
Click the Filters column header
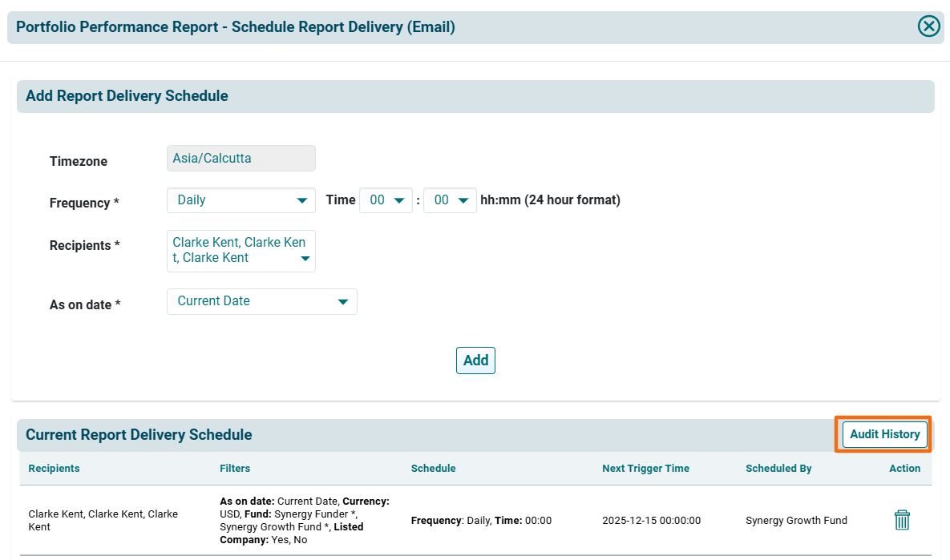[235, 469]
